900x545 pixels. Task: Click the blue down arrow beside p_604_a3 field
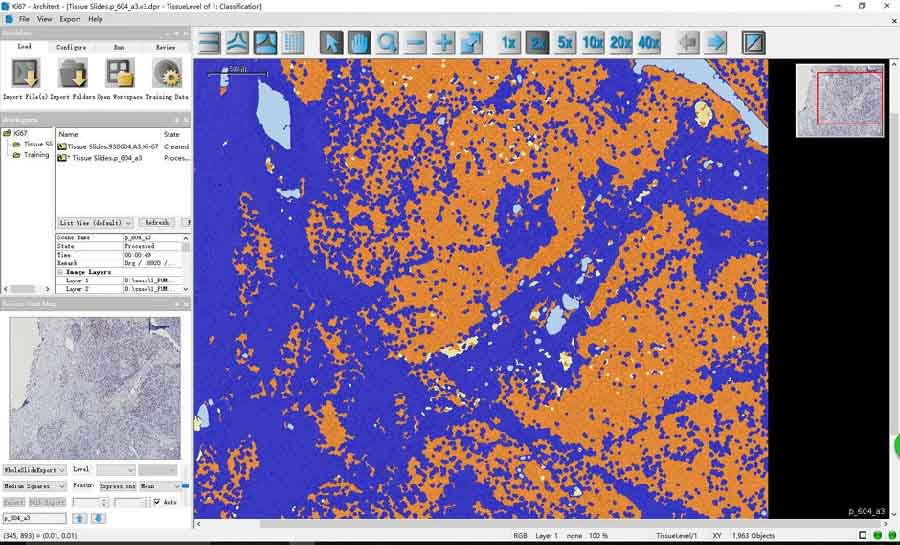pyautogui.click(x=99, y=518)
